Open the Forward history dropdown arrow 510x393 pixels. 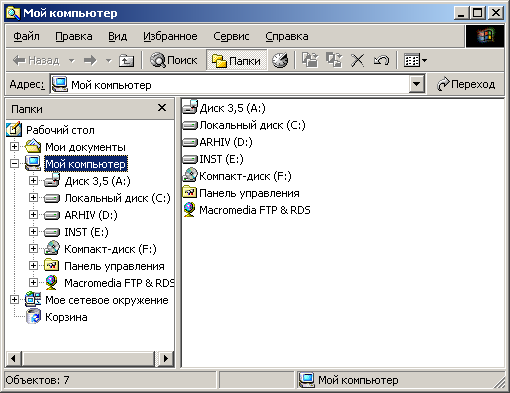click(108, 61)
